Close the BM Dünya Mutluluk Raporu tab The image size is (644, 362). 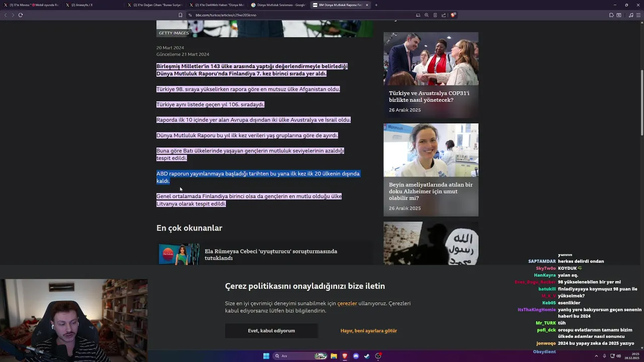367,5
